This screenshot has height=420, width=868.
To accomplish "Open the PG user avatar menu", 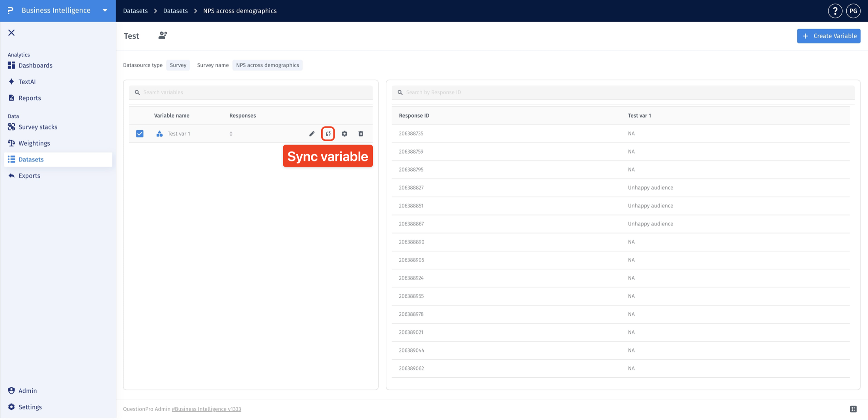I will (x=853, y=11).
